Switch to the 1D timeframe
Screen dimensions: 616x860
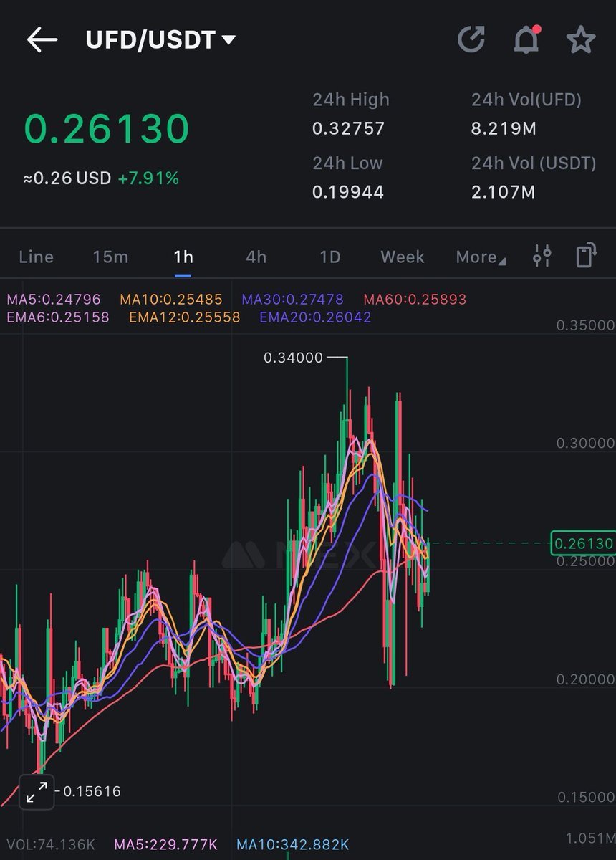329,257
